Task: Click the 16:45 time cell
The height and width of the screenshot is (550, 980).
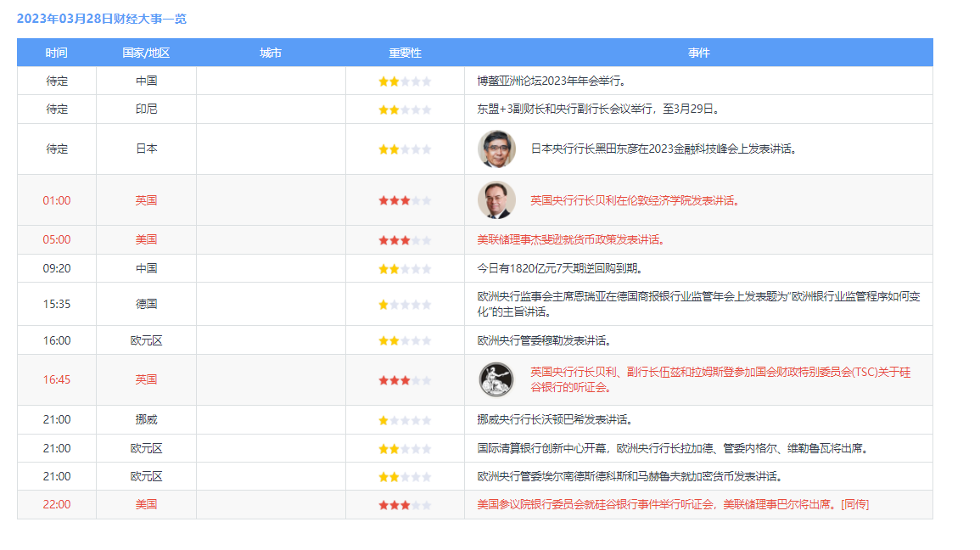Action: tap(56, 379)
